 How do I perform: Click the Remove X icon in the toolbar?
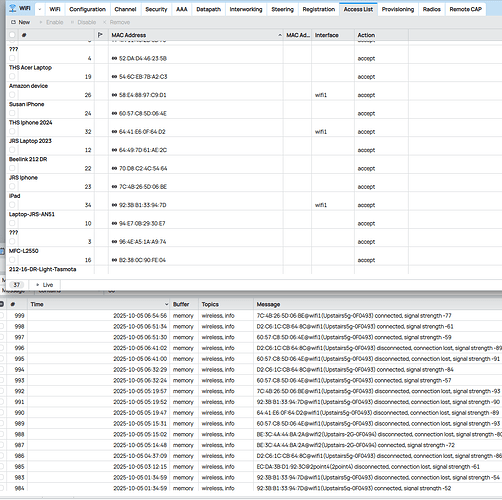[105, 22]
